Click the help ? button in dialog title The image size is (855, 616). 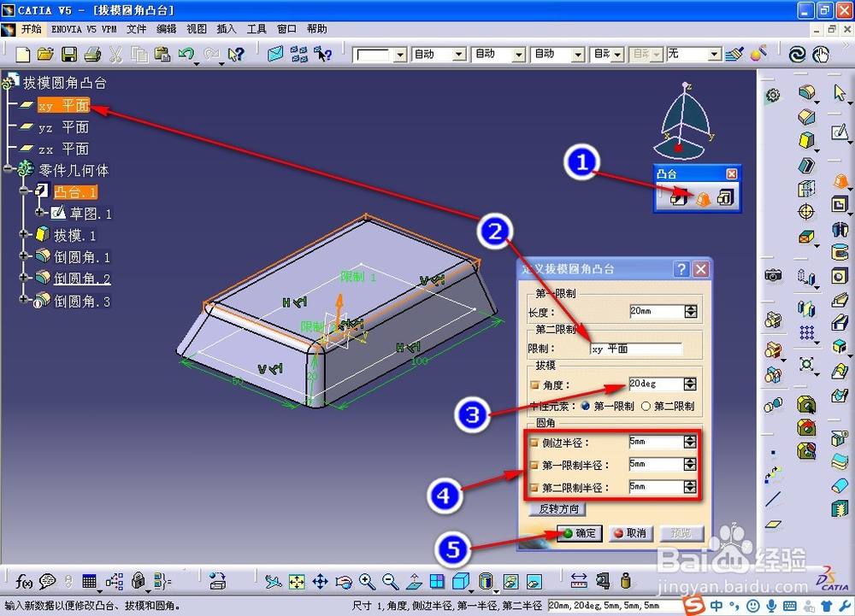681,269
